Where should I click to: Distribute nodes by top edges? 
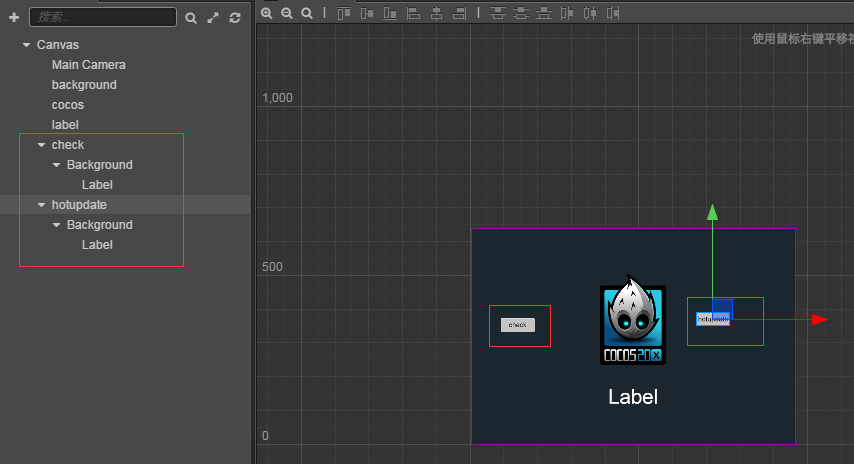[497, 13]
